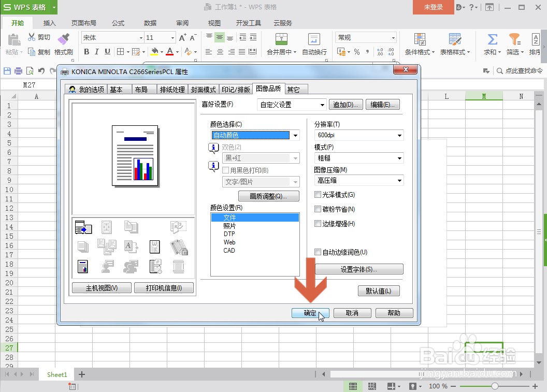
Task: Click the Save icon in quick toolbar
Action: pyautogui.click(x=7, y=71)
